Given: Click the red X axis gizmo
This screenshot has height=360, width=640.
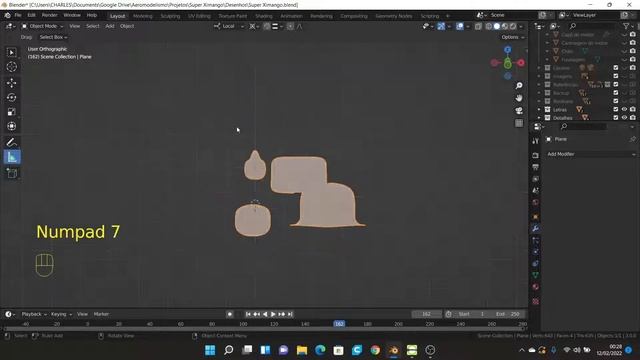Looking at the screenshot, I should click(521, 62).
